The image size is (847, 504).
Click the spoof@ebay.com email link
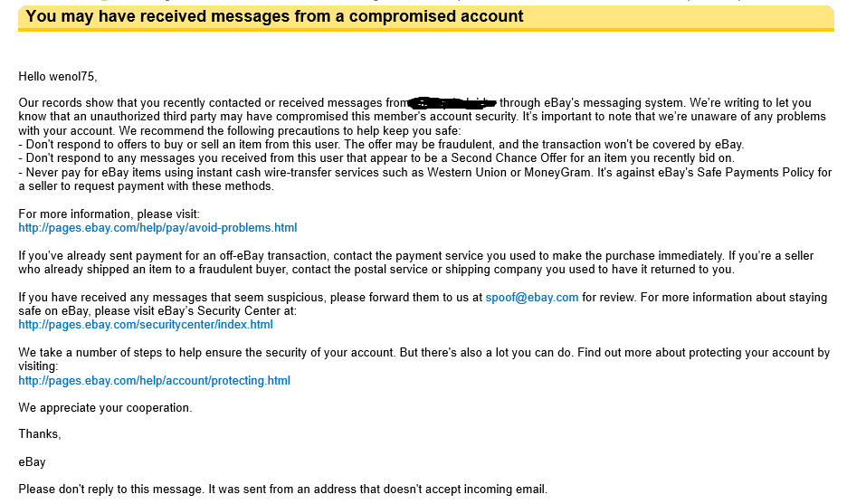tap(531, 297)
